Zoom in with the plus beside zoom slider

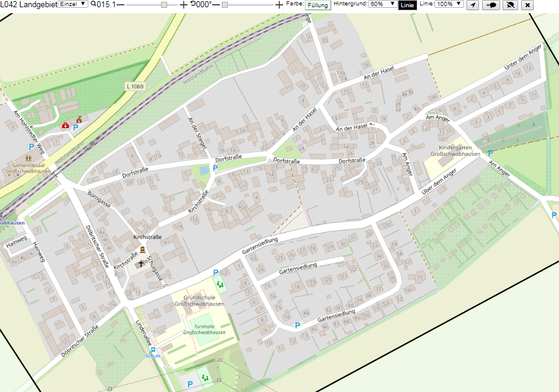[183, 5]
